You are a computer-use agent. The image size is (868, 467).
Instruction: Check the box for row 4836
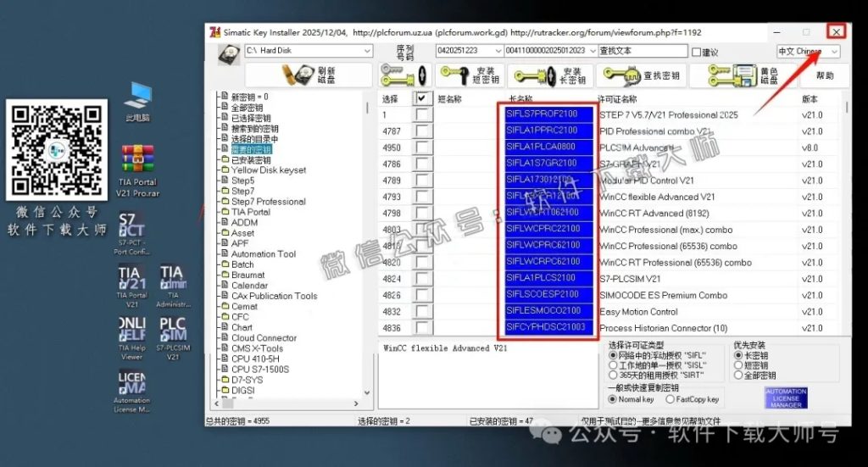422,328
